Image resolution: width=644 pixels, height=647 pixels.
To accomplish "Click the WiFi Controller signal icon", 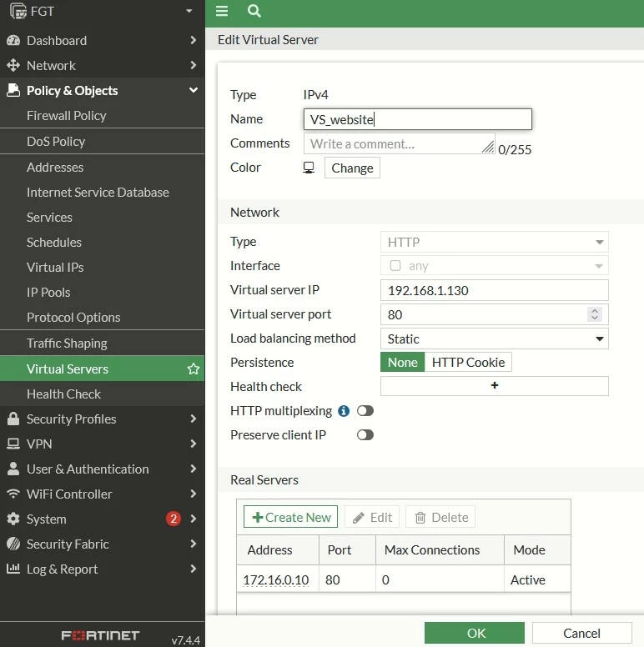I will [13, 494].
